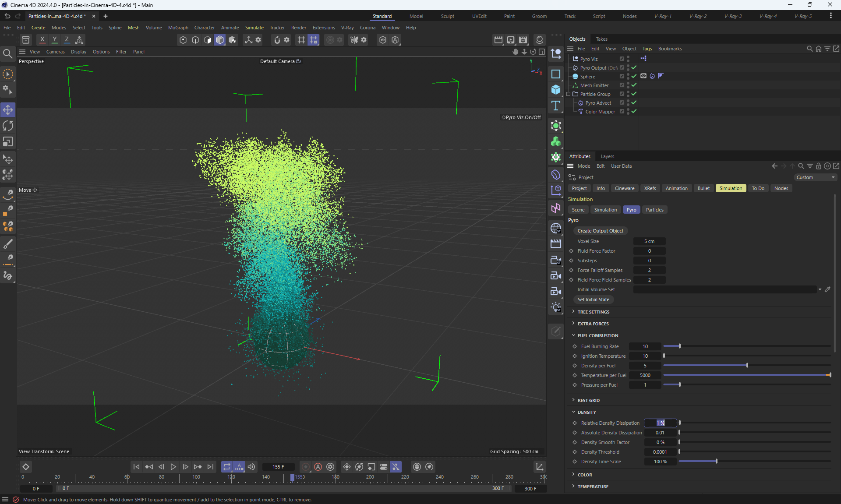Click Create Output Object button
841x504 pixels.
coord(600,231)
